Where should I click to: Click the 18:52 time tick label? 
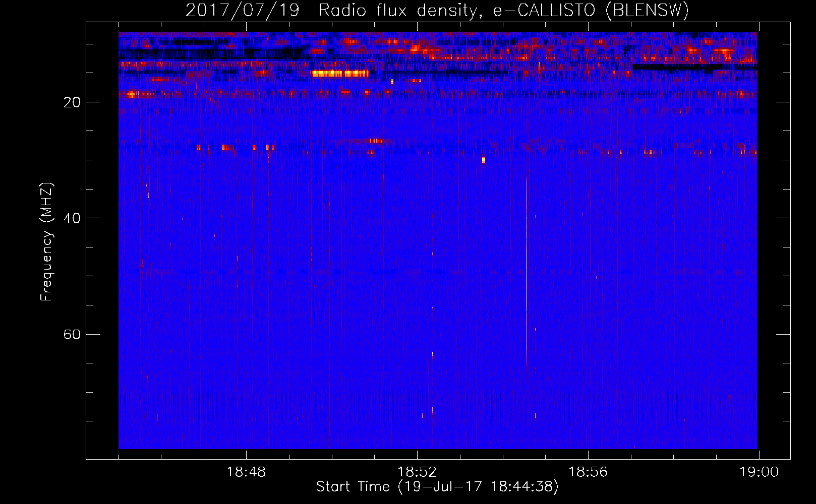point(417,472)
